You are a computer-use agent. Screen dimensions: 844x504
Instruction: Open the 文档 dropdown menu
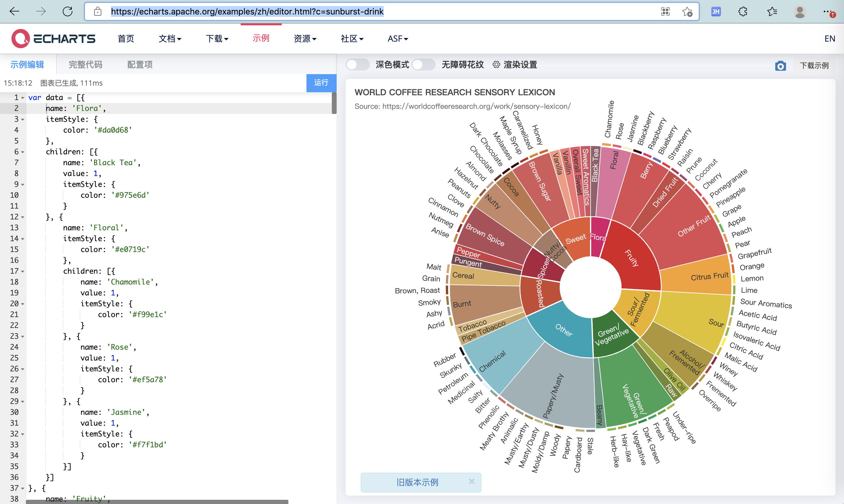coord(170,38)
